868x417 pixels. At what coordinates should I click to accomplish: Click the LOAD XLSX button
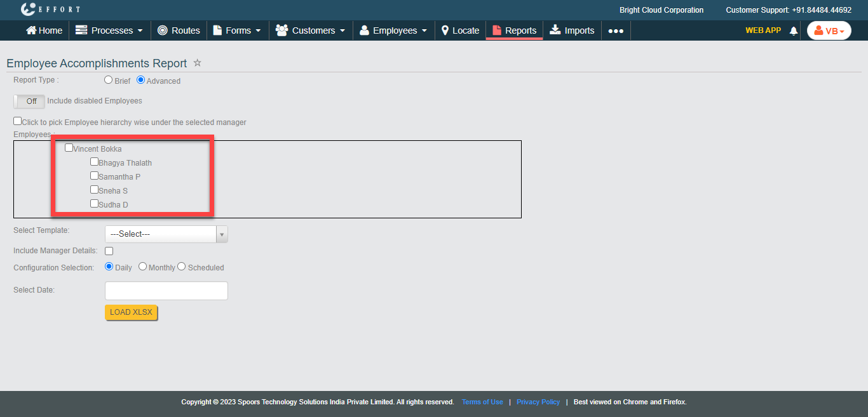[131, 312]
